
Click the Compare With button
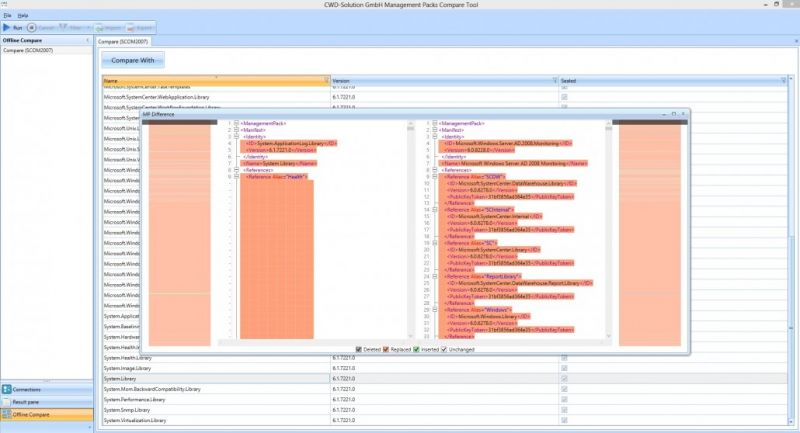point(133,60)
